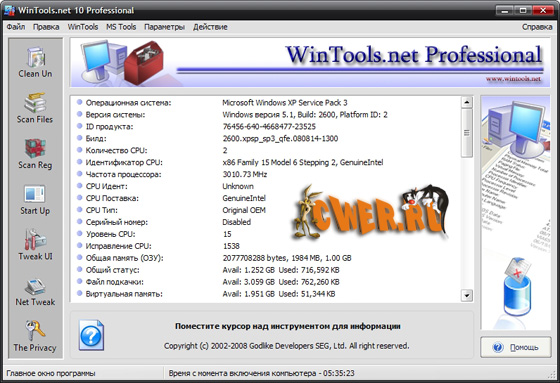Open the Файл menu
The width and height of the screenshot is (560, 383).
[16, 27]
